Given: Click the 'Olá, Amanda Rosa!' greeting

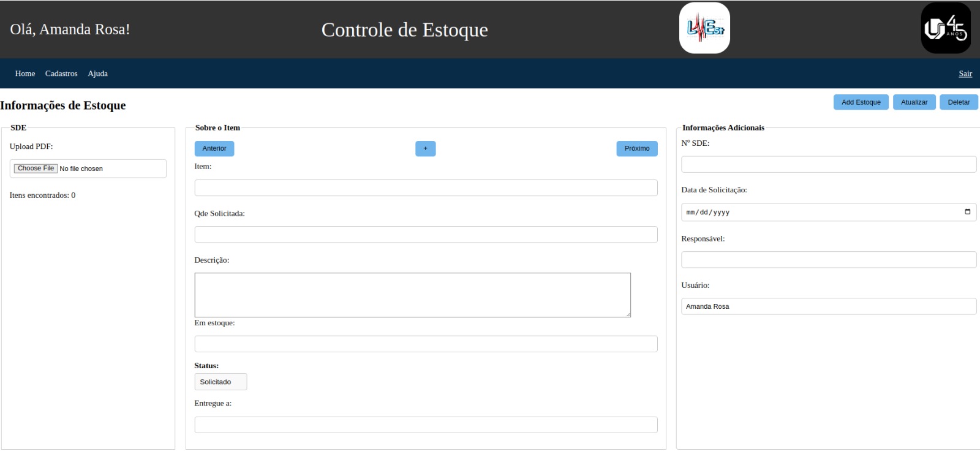Looking at the screenshot, I should tap(70, 29).
